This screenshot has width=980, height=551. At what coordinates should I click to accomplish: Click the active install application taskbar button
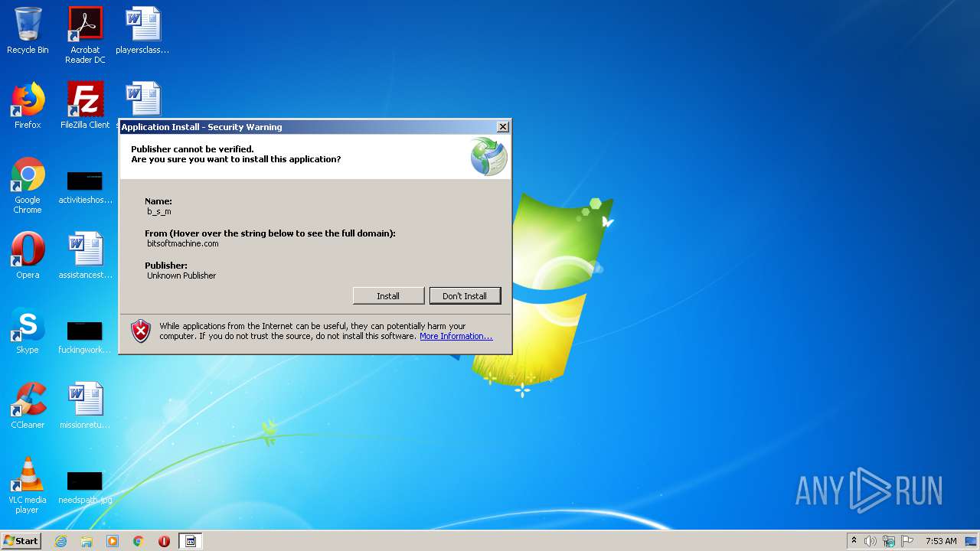pos(191,541)
